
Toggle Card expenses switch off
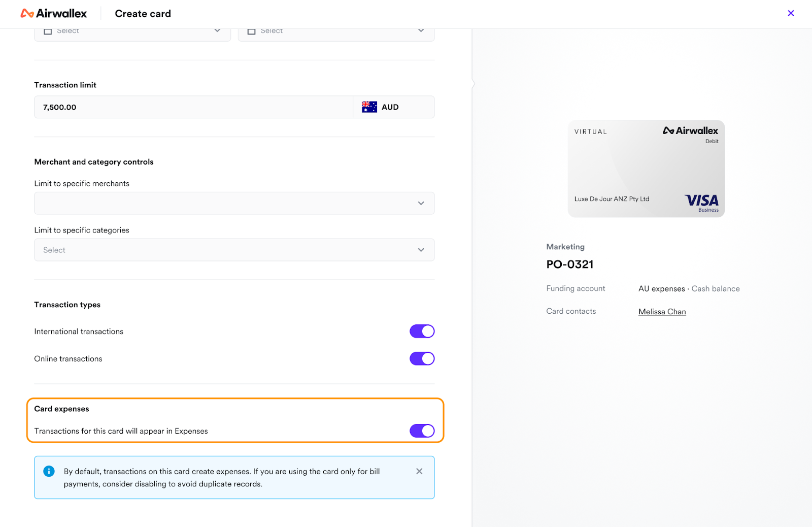pos(422,431)
